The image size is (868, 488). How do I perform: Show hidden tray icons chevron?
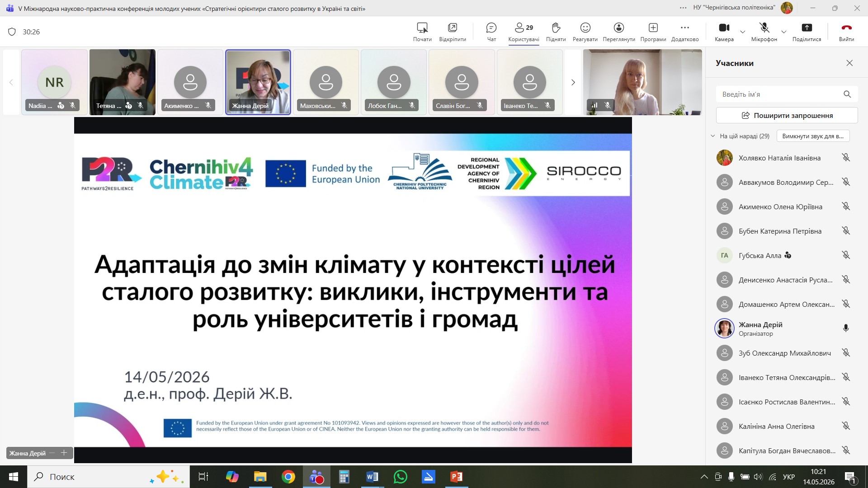coord(704,477)
